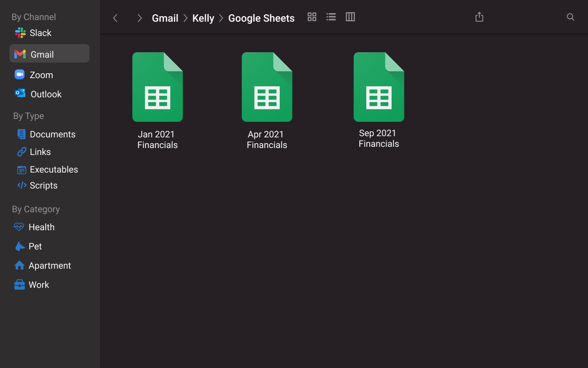Click the Jan 2021 Financials file name

coord(158,139)
